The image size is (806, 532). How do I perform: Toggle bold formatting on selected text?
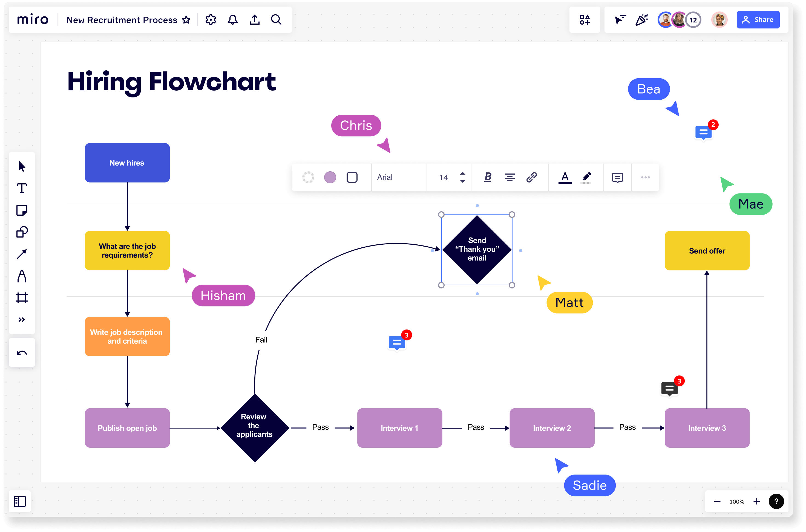point(487,177)
